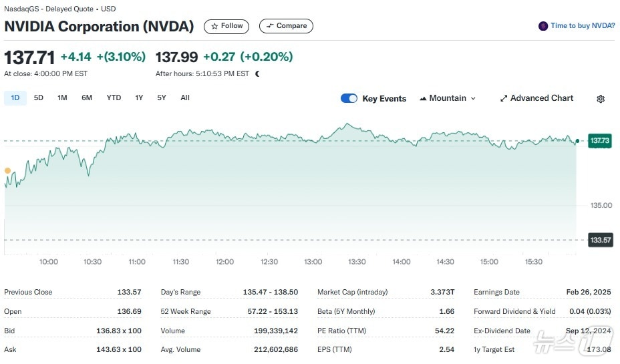Image resolution: width=620 pixels, height=364 pixels.
Task: Click the 133.57 previous close marker
Action: pos(599,240)
